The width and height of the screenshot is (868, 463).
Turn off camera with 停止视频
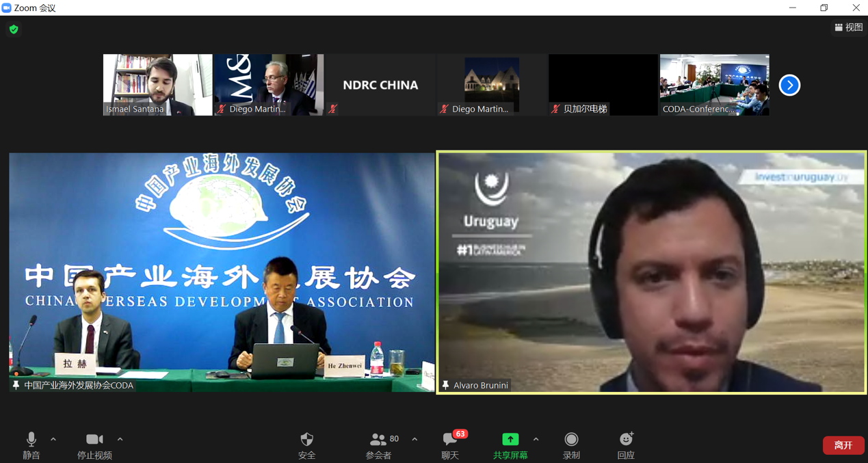point(94,445)
